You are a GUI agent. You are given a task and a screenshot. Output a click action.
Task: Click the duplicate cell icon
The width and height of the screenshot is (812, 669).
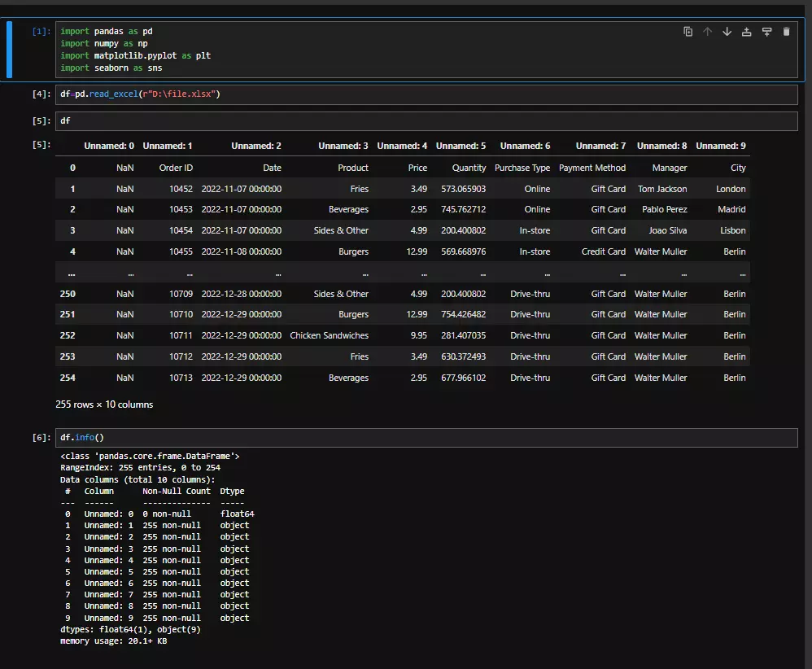click(x=688, y=32)
